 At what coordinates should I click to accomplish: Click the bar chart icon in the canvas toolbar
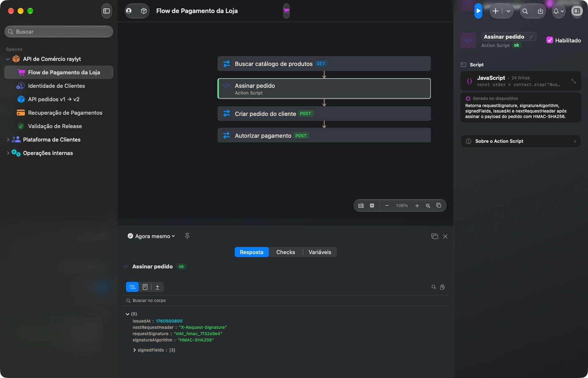coord(361,206)
